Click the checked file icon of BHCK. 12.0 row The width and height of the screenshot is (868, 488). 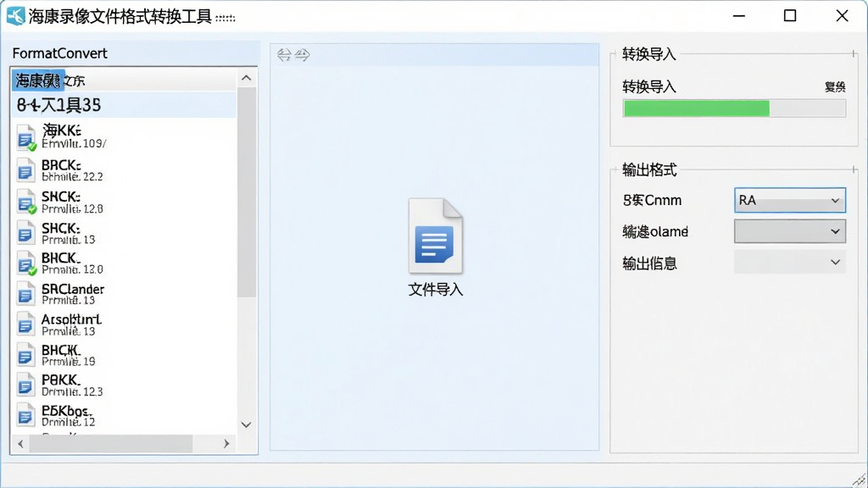(x=26, y=263)
